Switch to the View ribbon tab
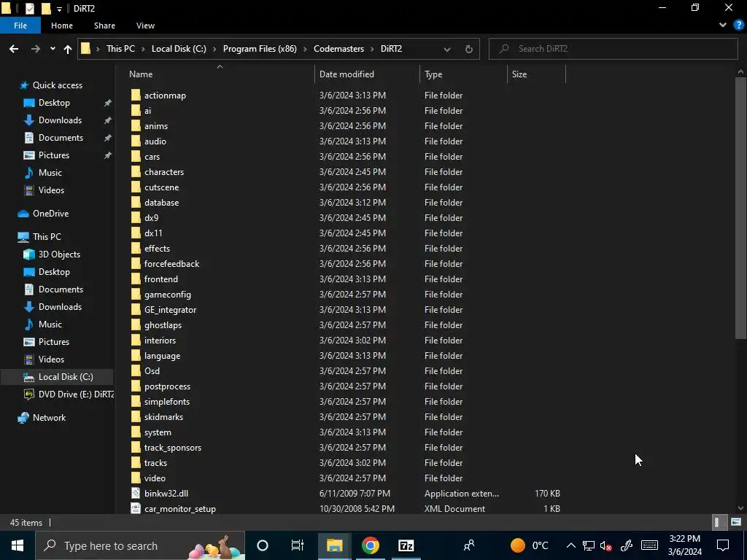747x560 pixels. pyautogui.click(x=145, y=26)
